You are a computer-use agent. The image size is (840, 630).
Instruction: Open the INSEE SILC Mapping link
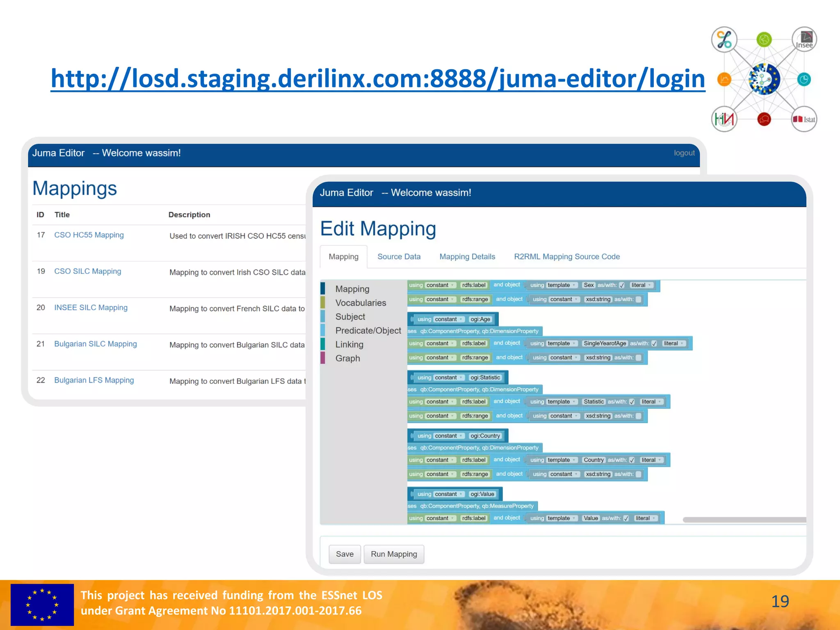coord(91,308)
